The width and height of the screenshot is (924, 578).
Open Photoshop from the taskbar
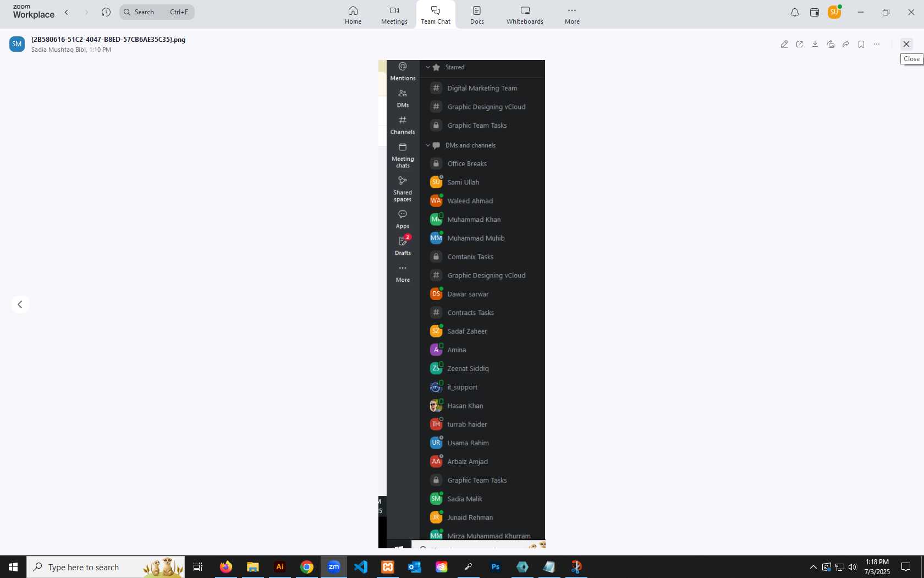(496, 567)
